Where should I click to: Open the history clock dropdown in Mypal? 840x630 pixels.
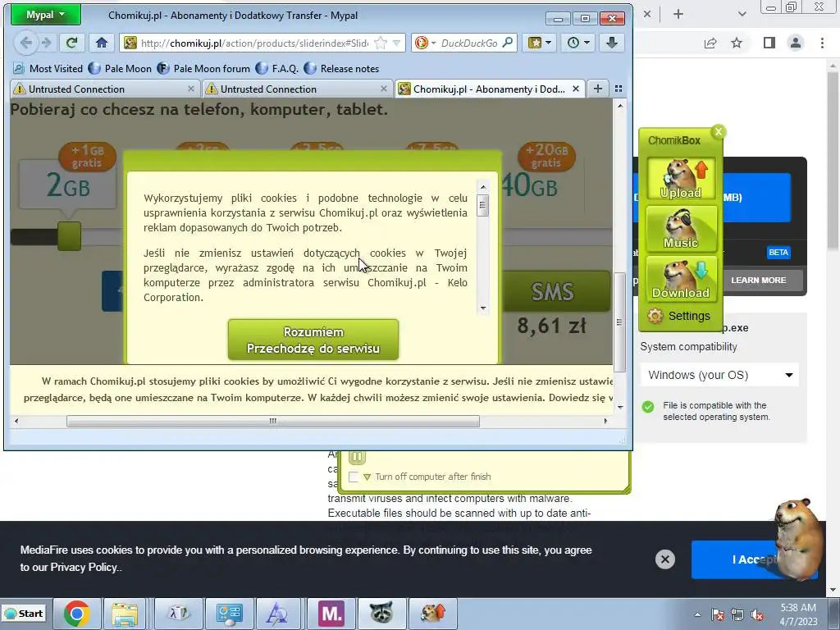point(578,43)
